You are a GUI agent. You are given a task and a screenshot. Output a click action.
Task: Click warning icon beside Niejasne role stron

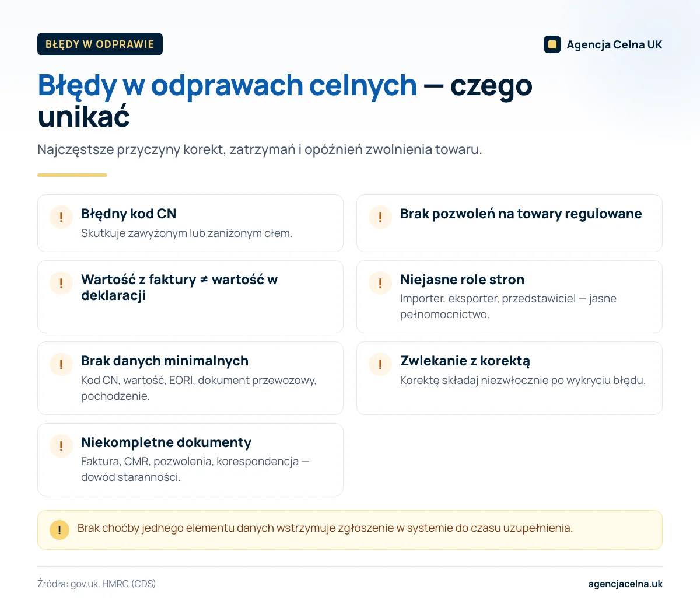tap(380, 283)
